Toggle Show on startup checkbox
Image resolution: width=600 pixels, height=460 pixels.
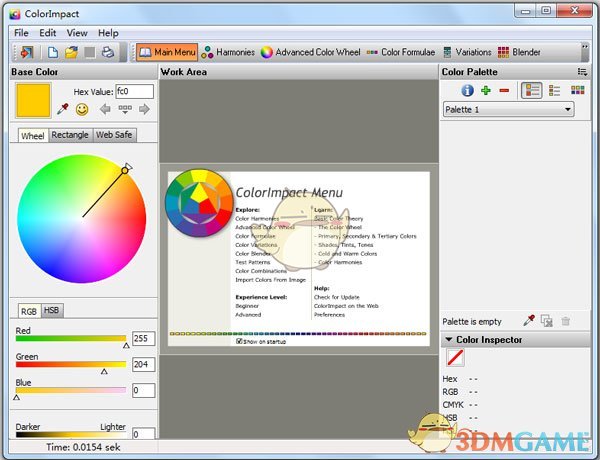point(240,341)
